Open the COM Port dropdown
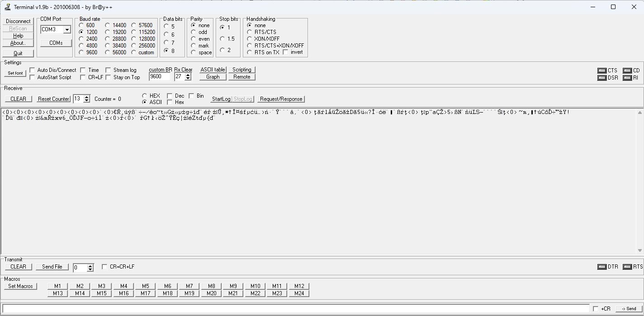This screenshot has height=316, width=644. click(67, 29)
